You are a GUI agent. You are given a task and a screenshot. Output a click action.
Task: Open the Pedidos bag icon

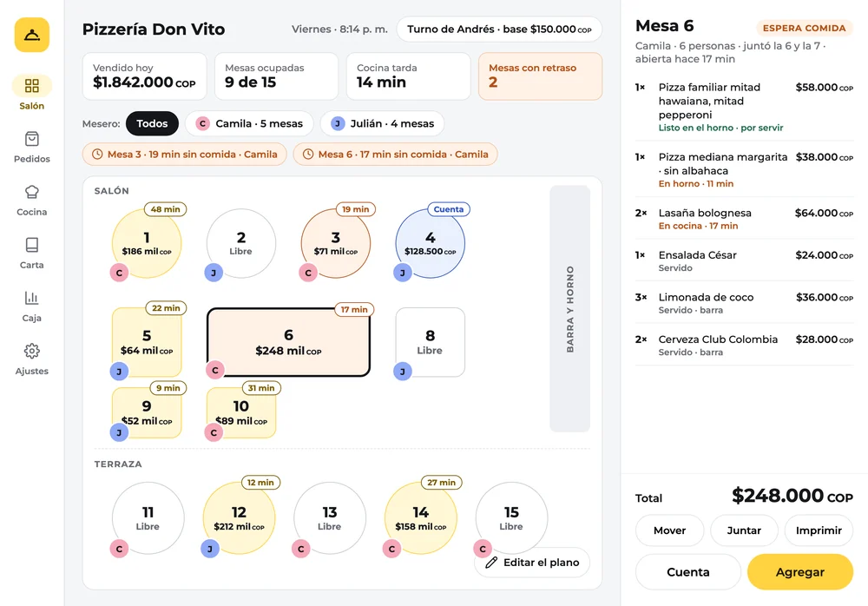pos(31,139)
